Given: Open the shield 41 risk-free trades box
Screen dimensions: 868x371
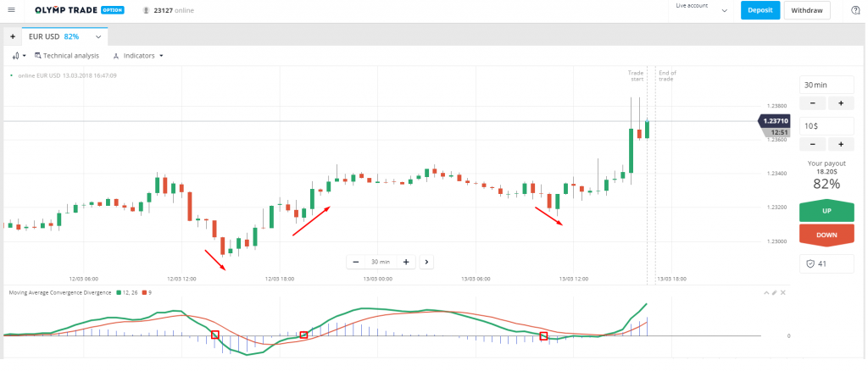Looking at the screenshot, I should [826, 263].
